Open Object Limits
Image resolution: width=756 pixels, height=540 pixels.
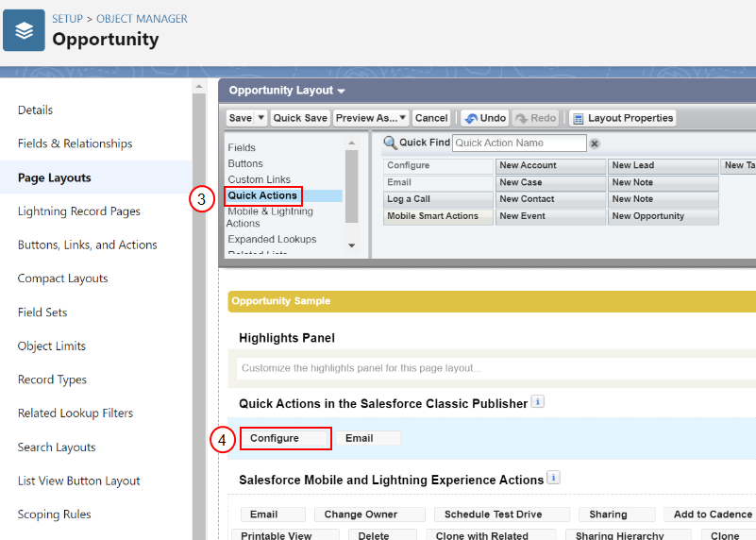coord(52,346)
